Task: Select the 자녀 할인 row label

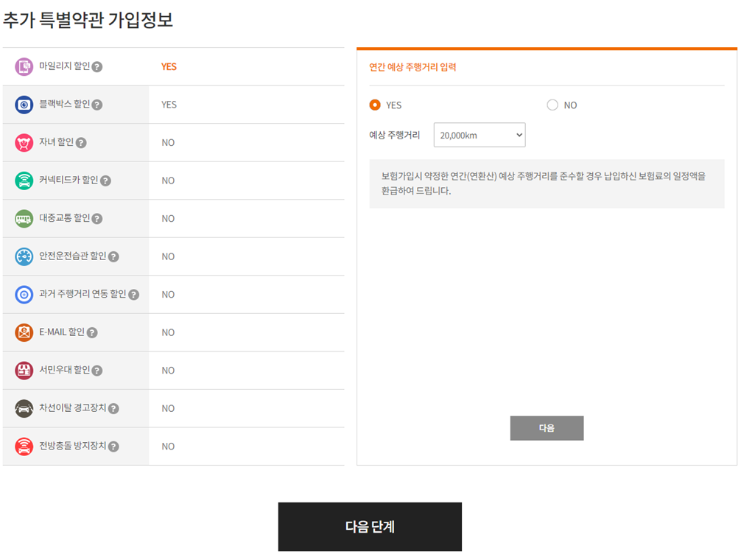Action: 56,142
